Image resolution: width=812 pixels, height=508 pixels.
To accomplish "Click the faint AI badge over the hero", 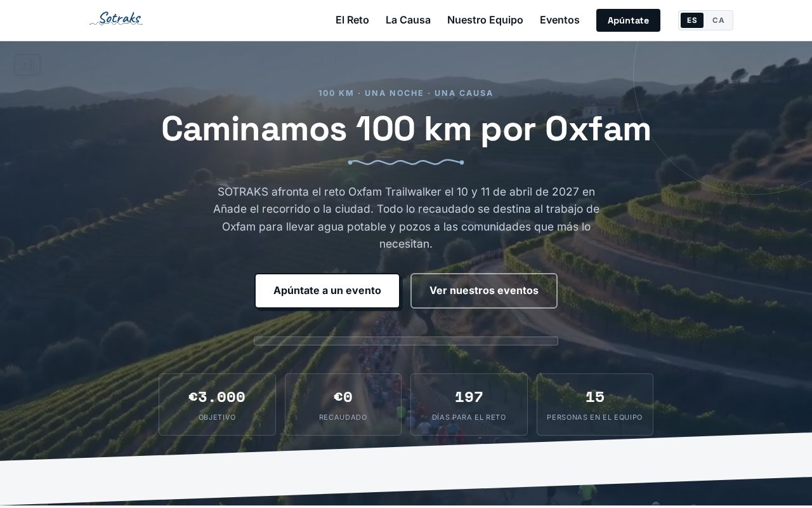I will pos(27,65).
